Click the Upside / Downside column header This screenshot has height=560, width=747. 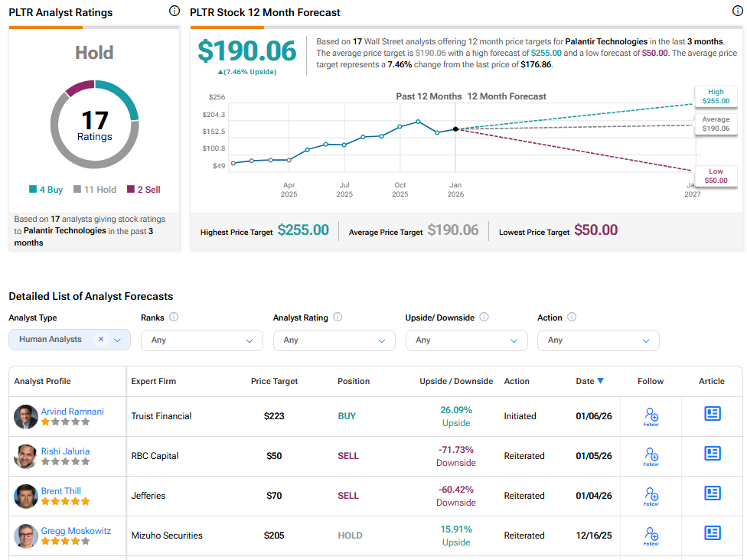click(456, 381)
